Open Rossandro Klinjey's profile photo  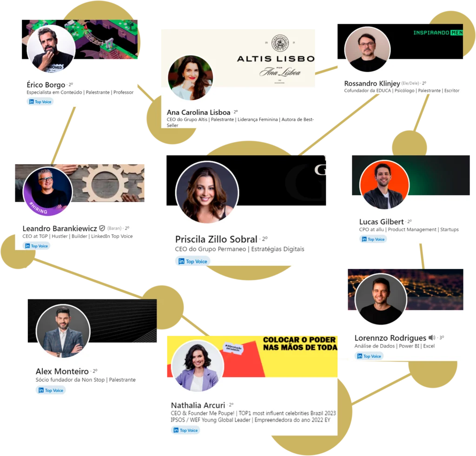367,49
